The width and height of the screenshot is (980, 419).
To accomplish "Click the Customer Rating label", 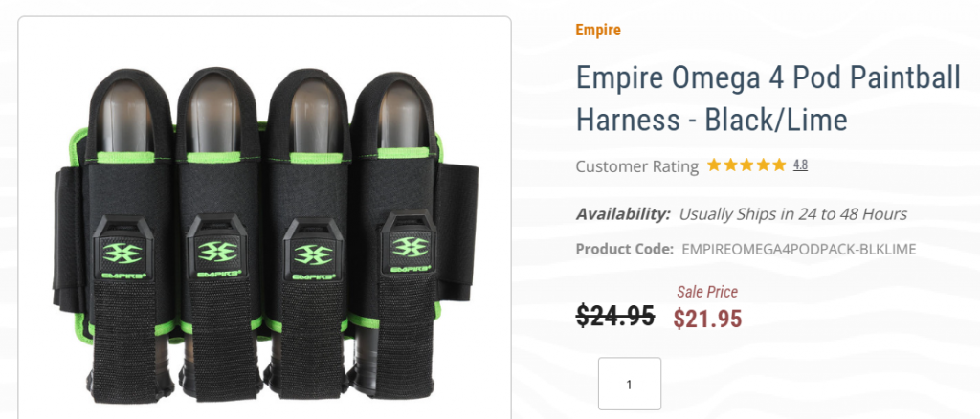I will (x=636, y=166).
